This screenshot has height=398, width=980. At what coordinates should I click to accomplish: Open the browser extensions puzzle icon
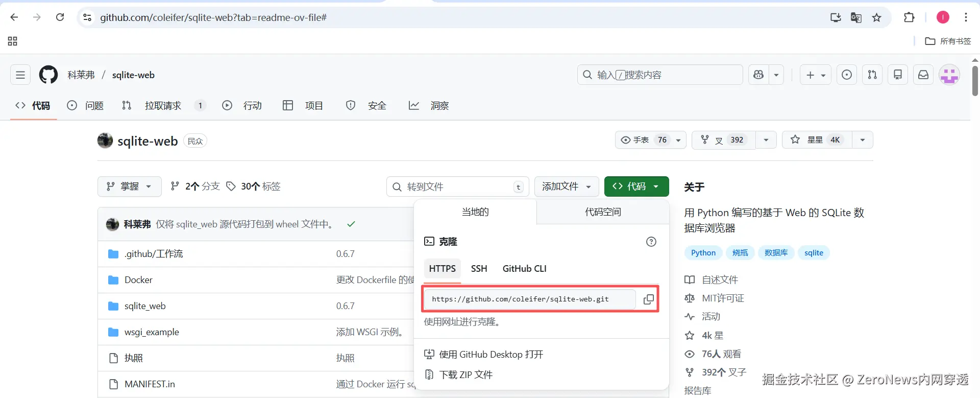[x=909, y=17]
